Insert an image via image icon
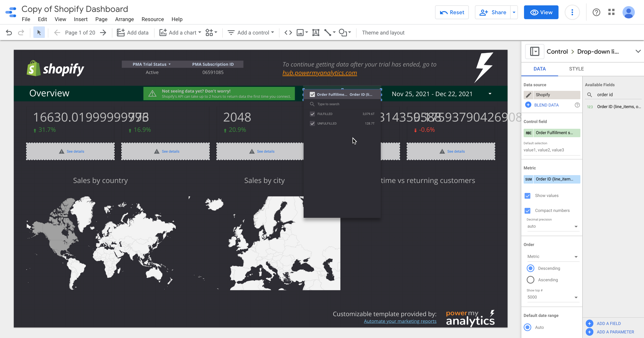644x338 pixels. [x=300, y=33]
